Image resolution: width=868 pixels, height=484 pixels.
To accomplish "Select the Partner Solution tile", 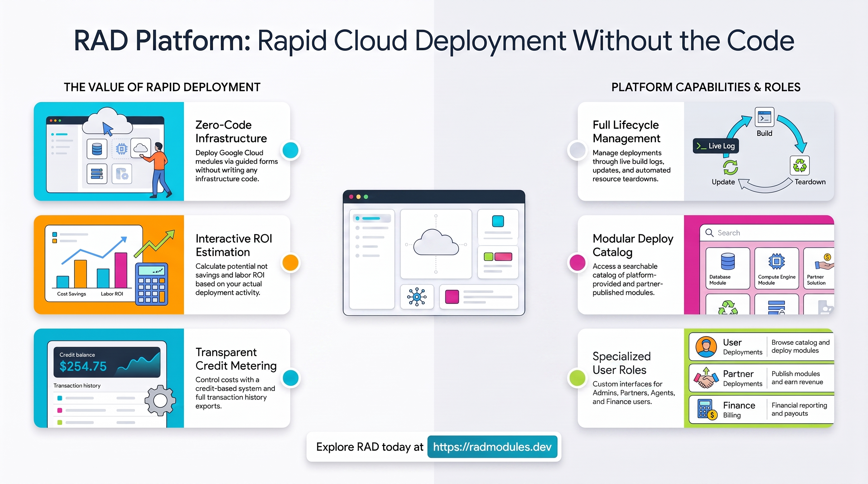I will point(819,268).
